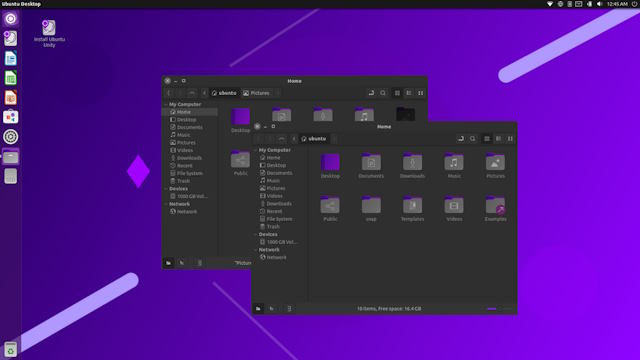Switch front window to list view
This screenshot has width=640, height=360.
click(x=498, y=139)
